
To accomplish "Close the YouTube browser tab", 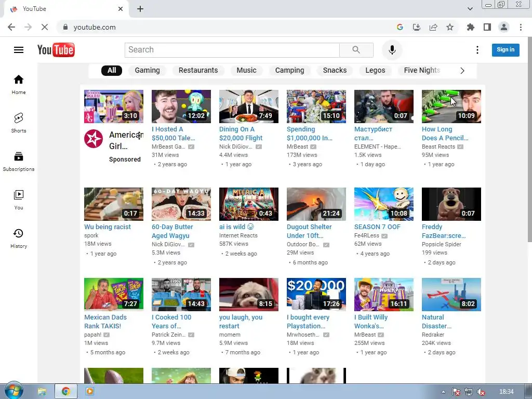I will pos(121,9).
